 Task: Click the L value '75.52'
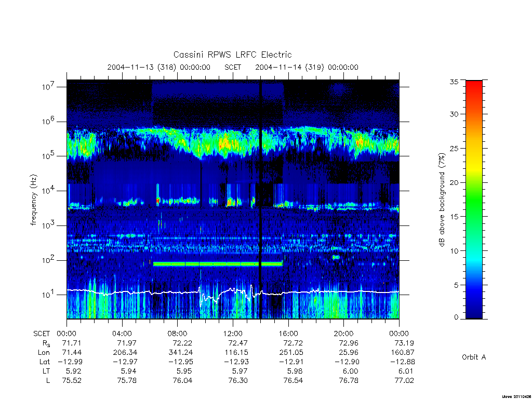point(72,381)
